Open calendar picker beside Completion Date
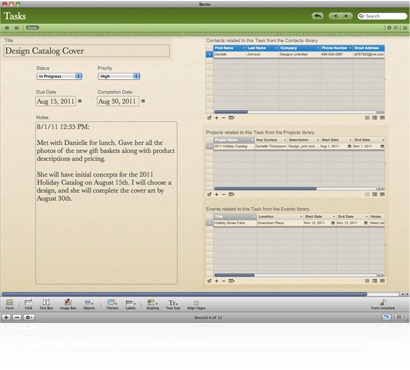 click(x=143, y=101)
